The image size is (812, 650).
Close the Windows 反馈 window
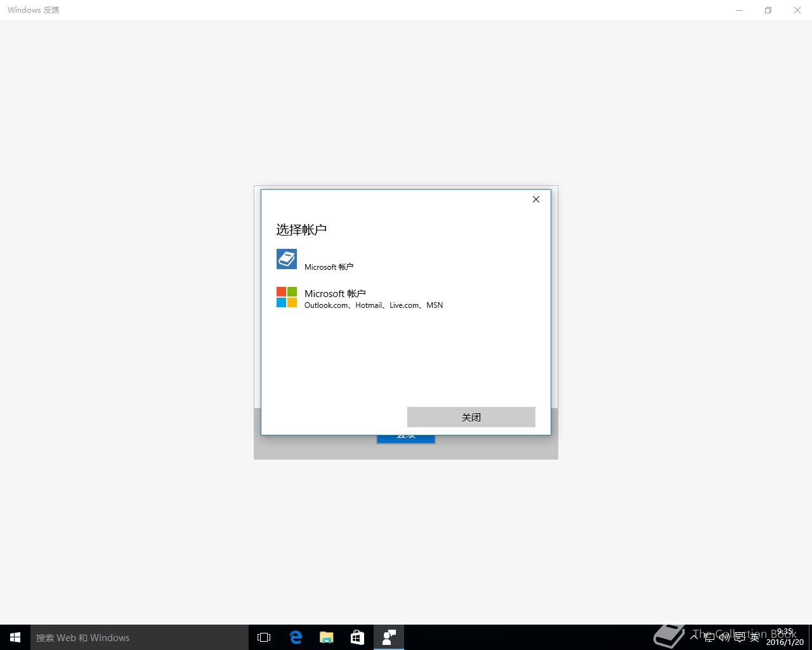(797, 10)
